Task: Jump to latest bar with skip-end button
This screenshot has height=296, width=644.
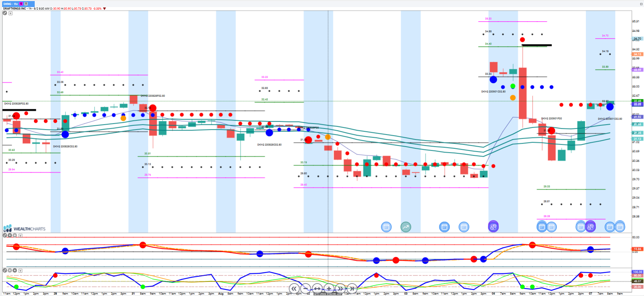Action: [x=352, y=289]
